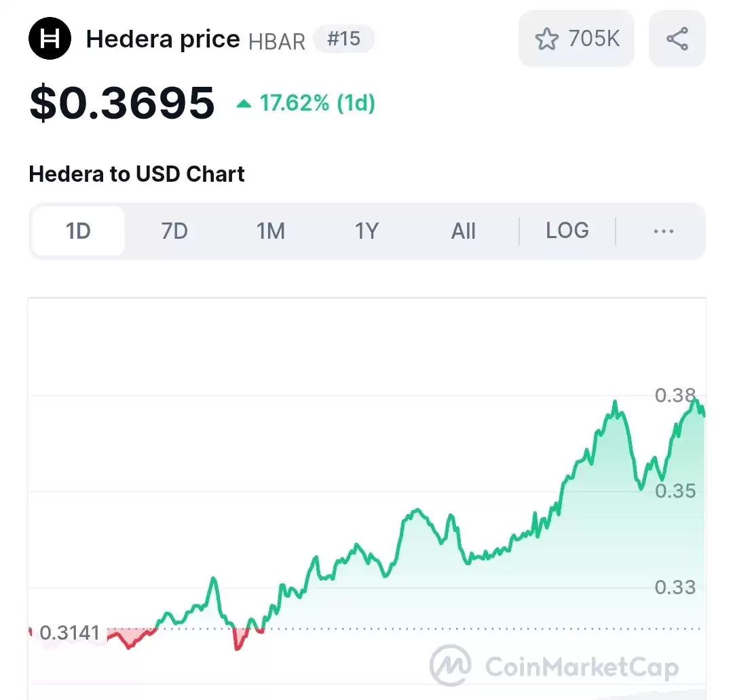Click the HBAR ticker symbol

click(x=277, y=41)
